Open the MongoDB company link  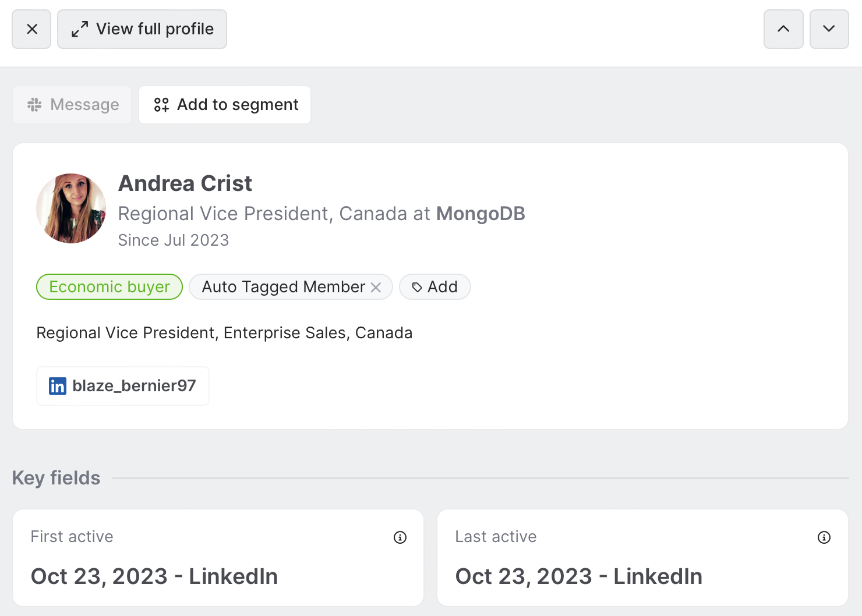point(481,214)
